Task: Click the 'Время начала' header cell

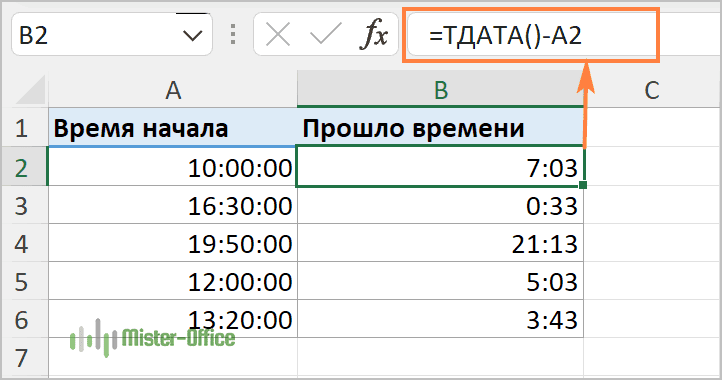Action: click(x=173, y=128)
